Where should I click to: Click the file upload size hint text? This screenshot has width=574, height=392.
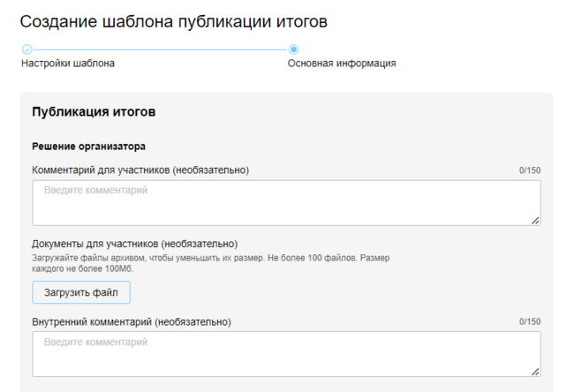click(x=210, y=262)
